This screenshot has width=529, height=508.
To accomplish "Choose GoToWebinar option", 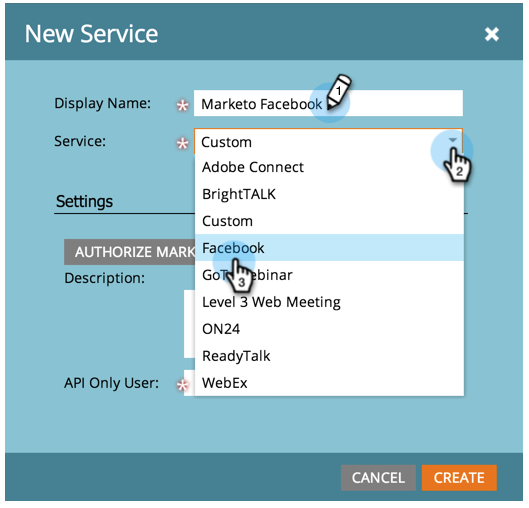I will (x=329, y=275).
